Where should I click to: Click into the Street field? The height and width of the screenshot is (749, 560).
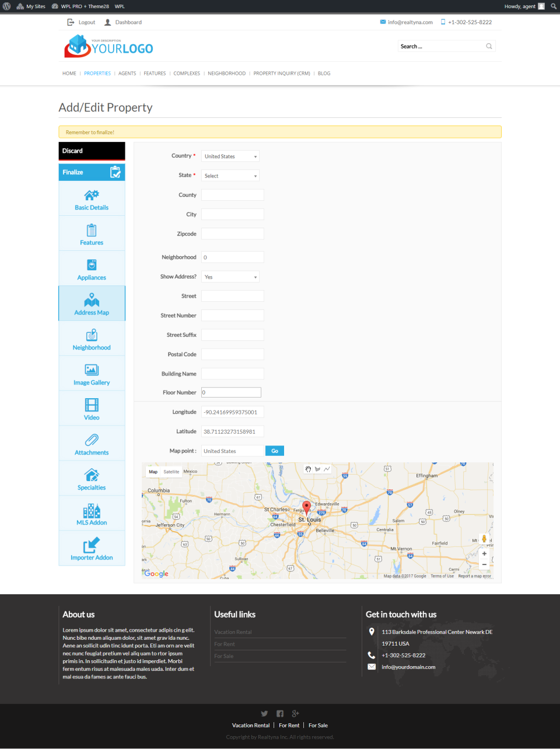click(x=233, y=296)
